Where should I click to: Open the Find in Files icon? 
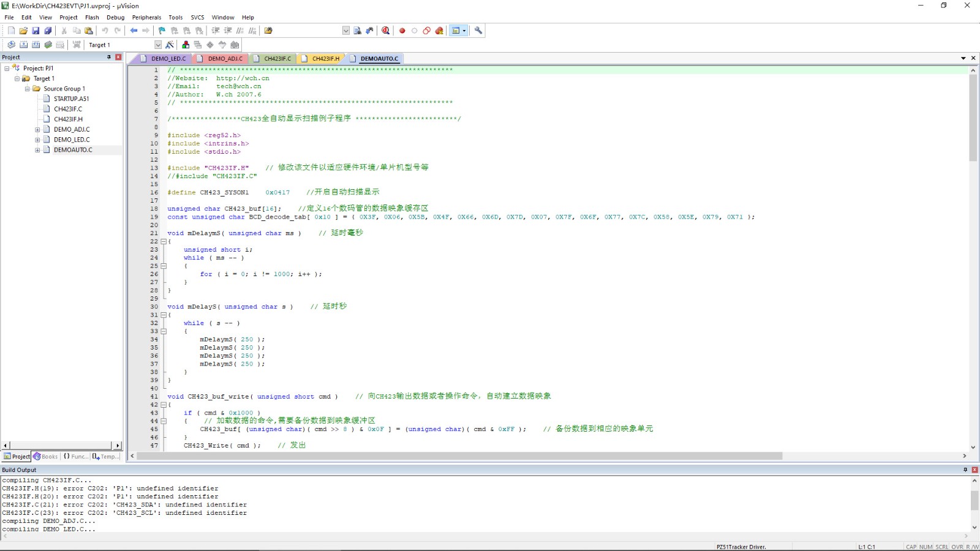[x=357, y=31]
